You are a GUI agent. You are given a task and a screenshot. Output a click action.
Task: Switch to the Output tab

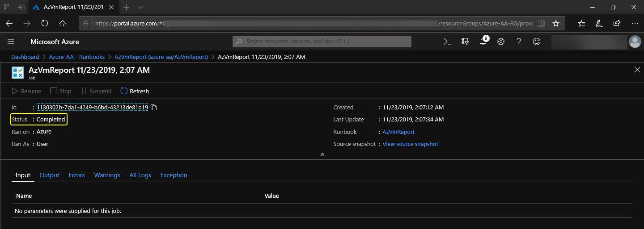tap(49, 175)
